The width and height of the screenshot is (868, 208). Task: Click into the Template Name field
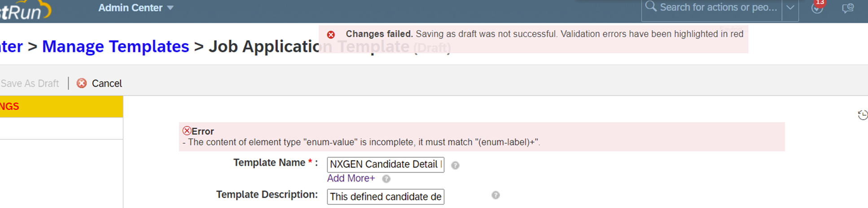[x=386, y=165]
